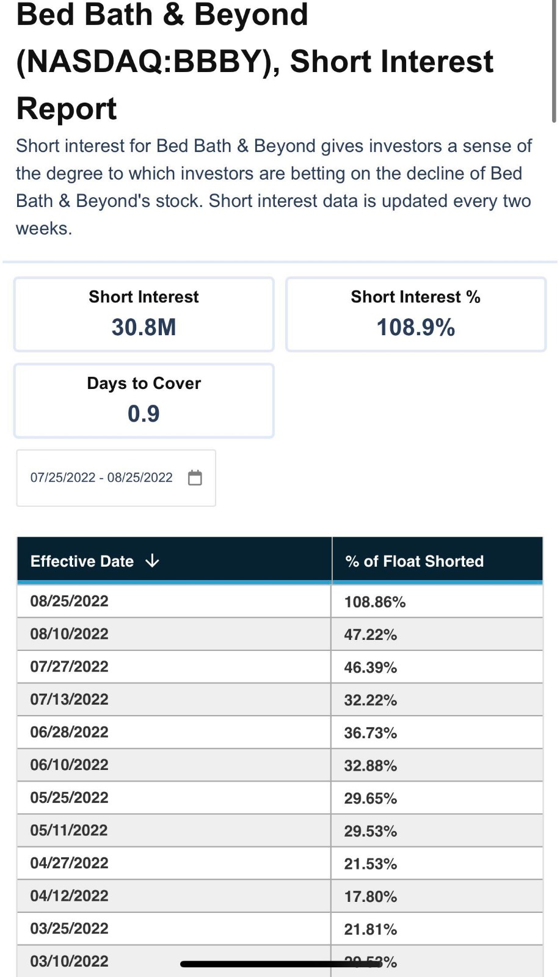Click the 36.73% float shorted value

[x=371, y=733]
